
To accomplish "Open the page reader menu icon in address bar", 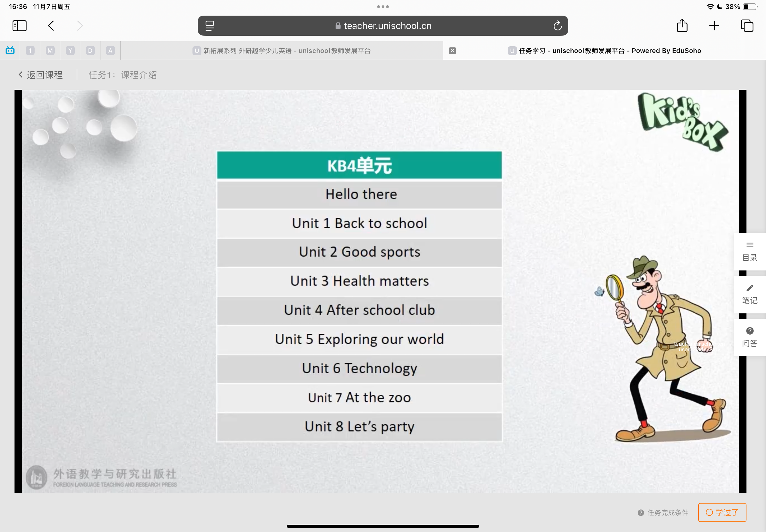I will pyautogui.click(x=210, y=26).
